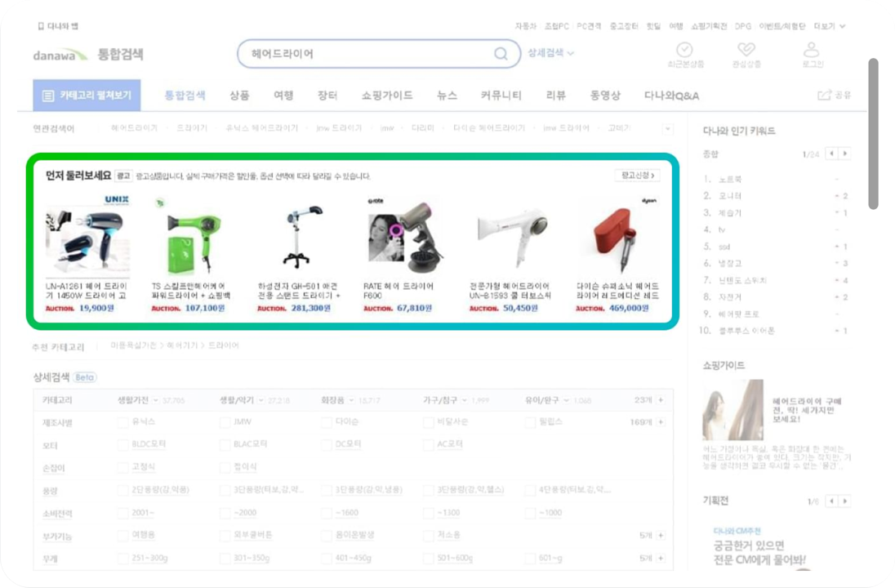The height and width of the screenshot is (588, 895).
Task: Click the 다나와 앱 phone icon
Action: pos(41,26)
